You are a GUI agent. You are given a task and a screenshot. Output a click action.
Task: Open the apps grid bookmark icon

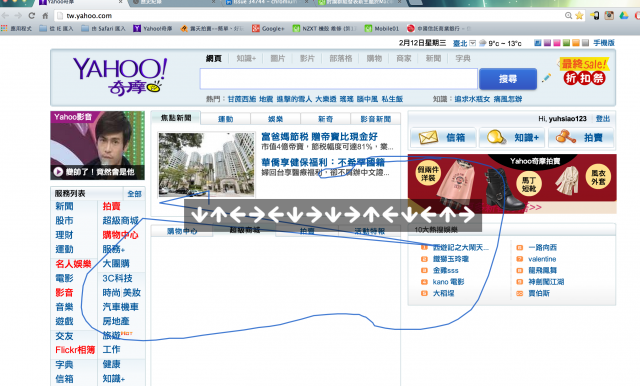[4, 28]
